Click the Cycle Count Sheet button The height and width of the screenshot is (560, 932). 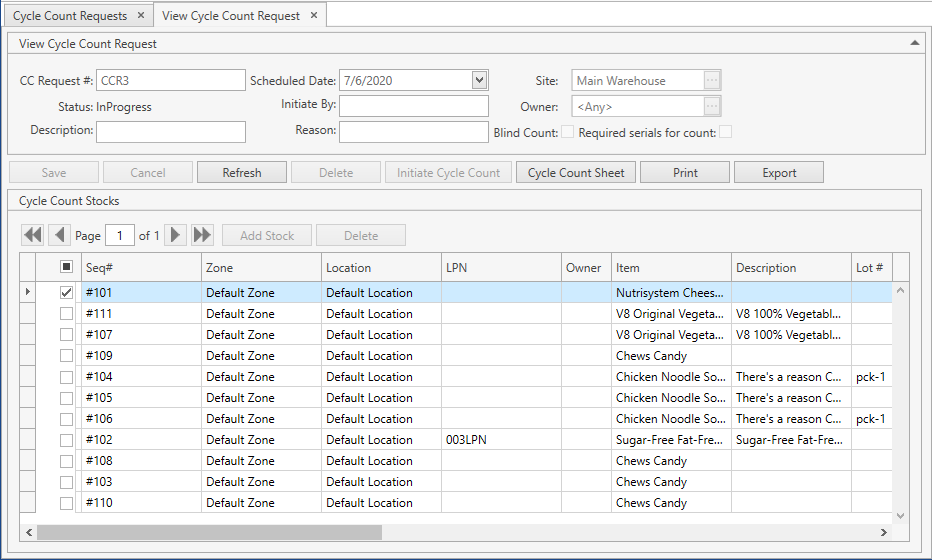click(576, 173)
